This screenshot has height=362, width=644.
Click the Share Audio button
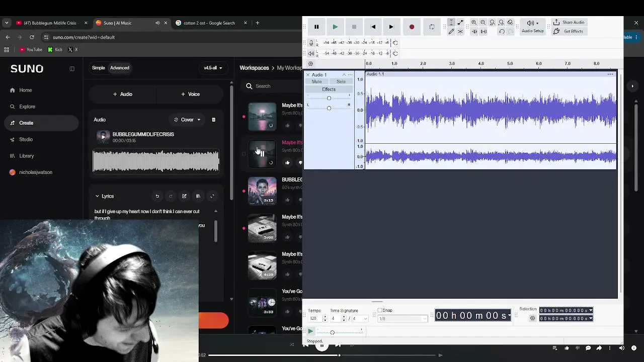tap(569, 23)
